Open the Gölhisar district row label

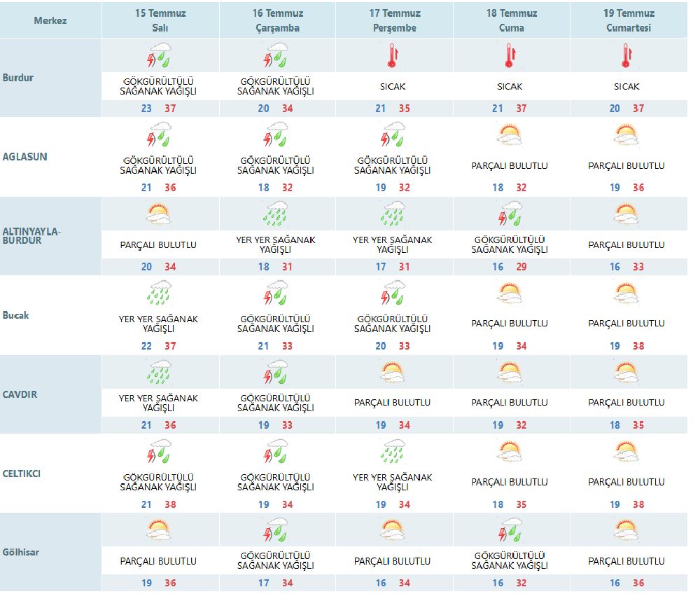click(21, 553)
